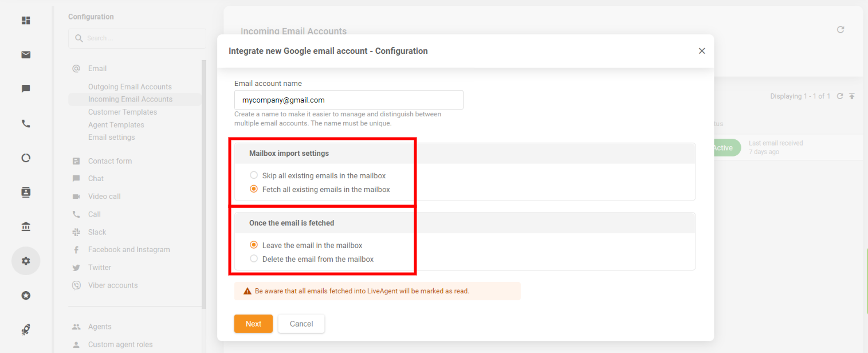Viewport: 868px width, 353px height.
Task: Open the Customer Portal building icon
Action: [x=25, y=226]
